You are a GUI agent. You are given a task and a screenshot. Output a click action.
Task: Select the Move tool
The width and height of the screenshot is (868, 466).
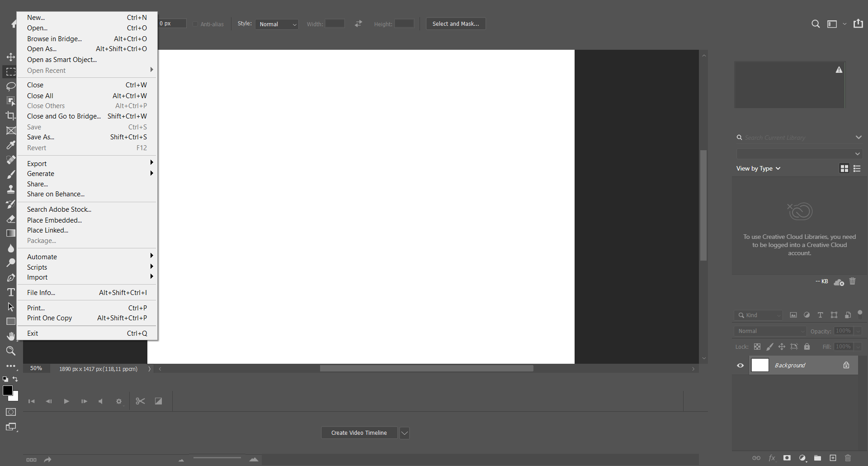point(11,57)
